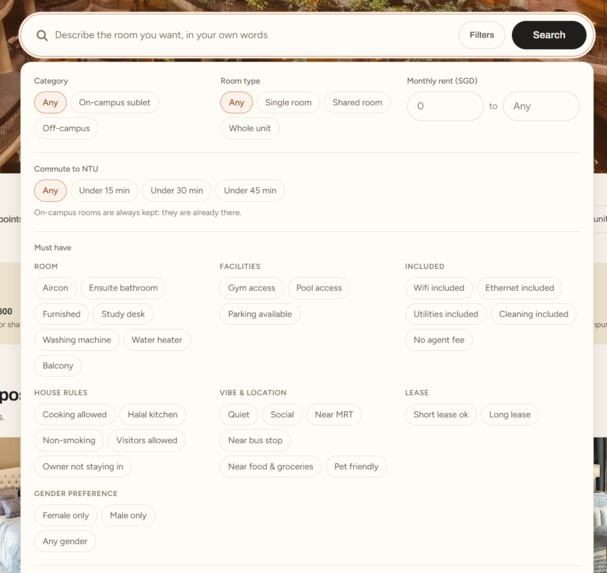The height and width of the screenshot is (573, 607).
Task: Choose the Short lease ok option
Action: point(441,415)
